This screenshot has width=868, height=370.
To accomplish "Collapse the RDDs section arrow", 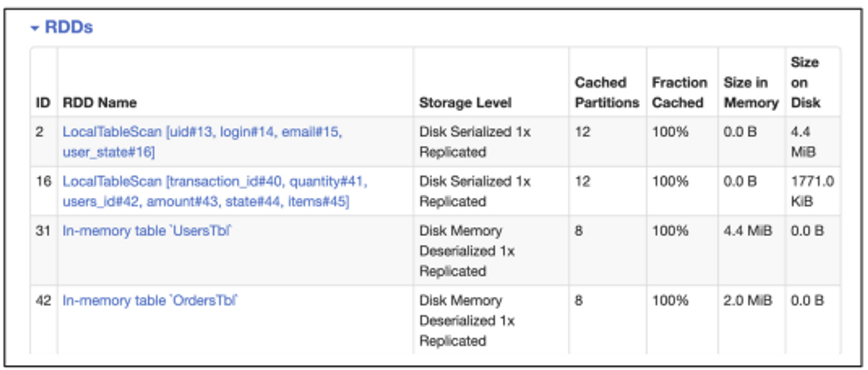I will click(35, 28).
